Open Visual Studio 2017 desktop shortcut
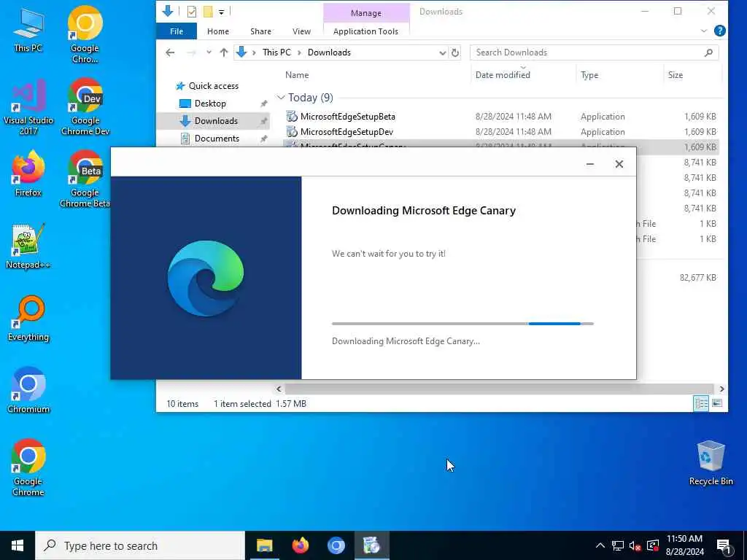Screen dimensions: 747x560 [x=28, y=107]
